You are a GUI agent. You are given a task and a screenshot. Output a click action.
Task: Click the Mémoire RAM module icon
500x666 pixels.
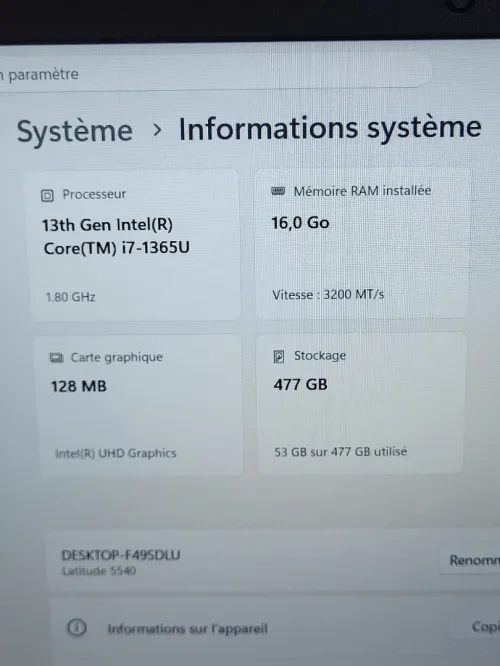(278, 191)
